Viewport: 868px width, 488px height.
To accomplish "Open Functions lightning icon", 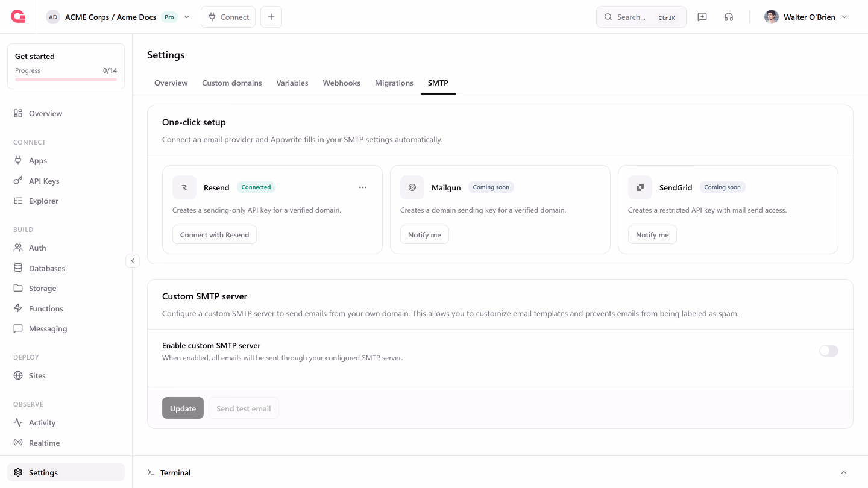I will click(x=18, y=308).
